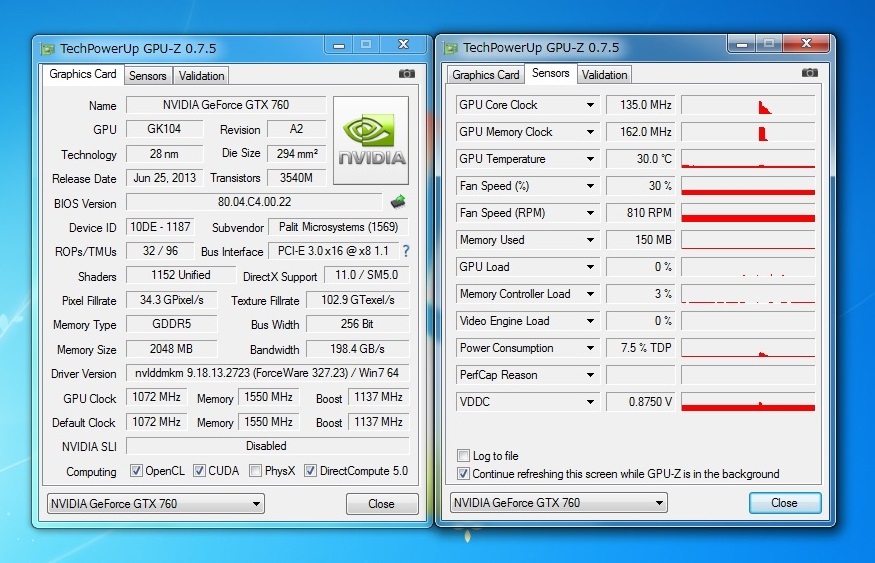Open the PerfCap Reason sensor dropdown
This screenshot has width=875, height=563.
pos(590,375)
